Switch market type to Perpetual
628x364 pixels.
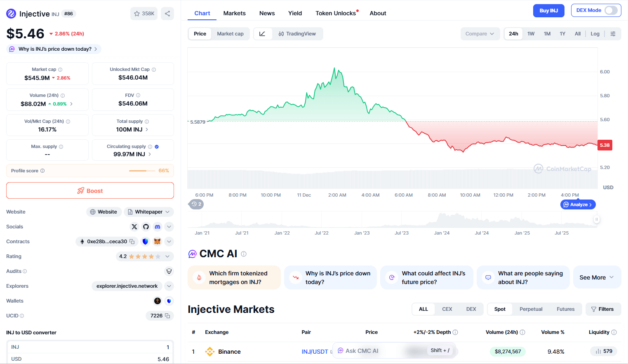click(531, 309)
